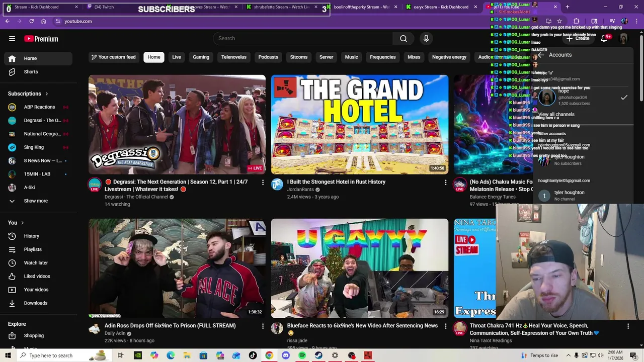Open Spotify from the taskbar
644x362 pixels.
point(302,355)
